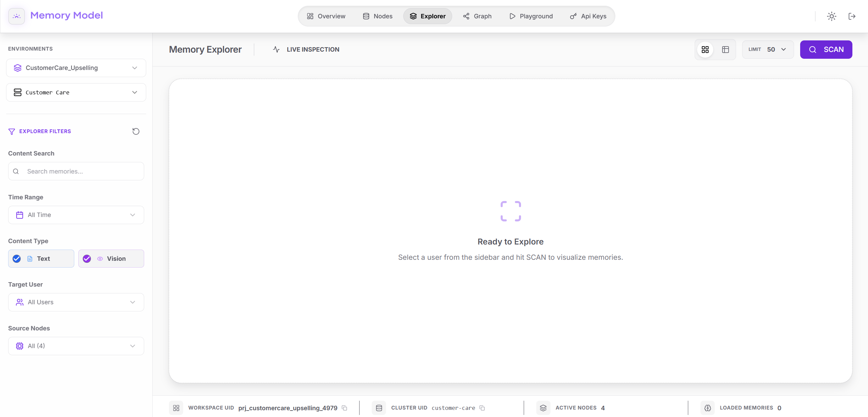This screenshot has width=868, height=417.
Task: Open the Limit 50 selector
Action: 768,50
